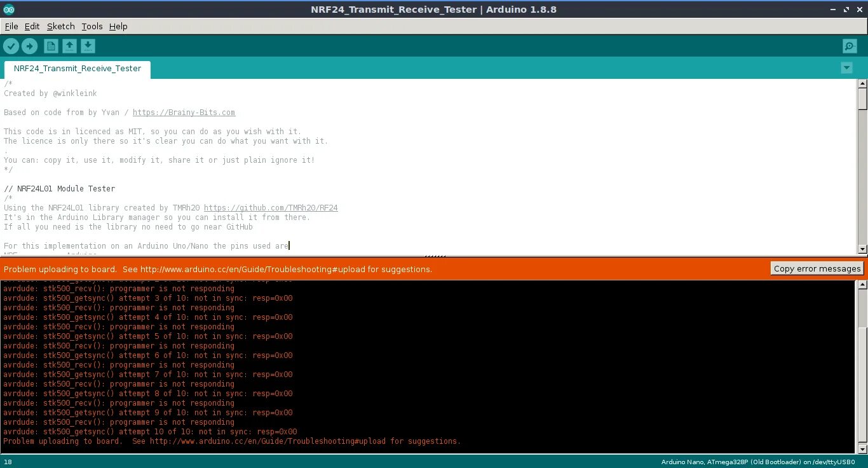Click line 'It's in the Arduino Library manager'

(x=157, y=217)
